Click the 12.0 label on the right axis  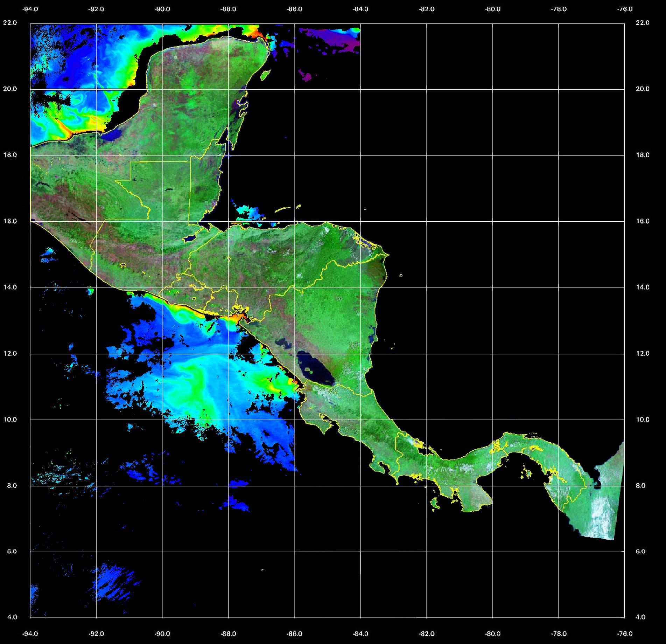click(642, 353)
